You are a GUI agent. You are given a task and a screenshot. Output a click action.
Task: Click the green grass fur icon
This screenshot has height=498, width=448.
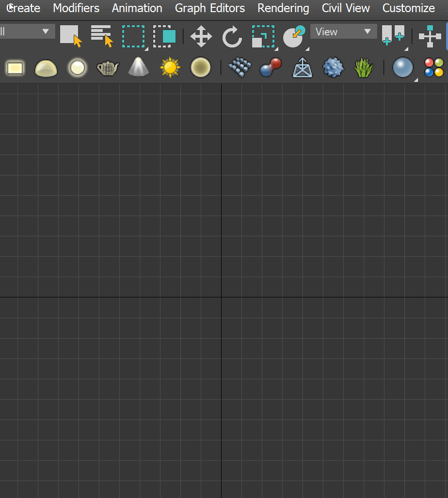(x=364, y=68)
